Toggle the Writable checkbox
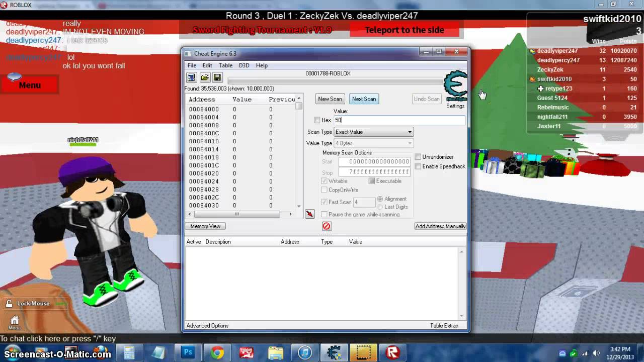 pyautogui.click(x=324, y=181)
